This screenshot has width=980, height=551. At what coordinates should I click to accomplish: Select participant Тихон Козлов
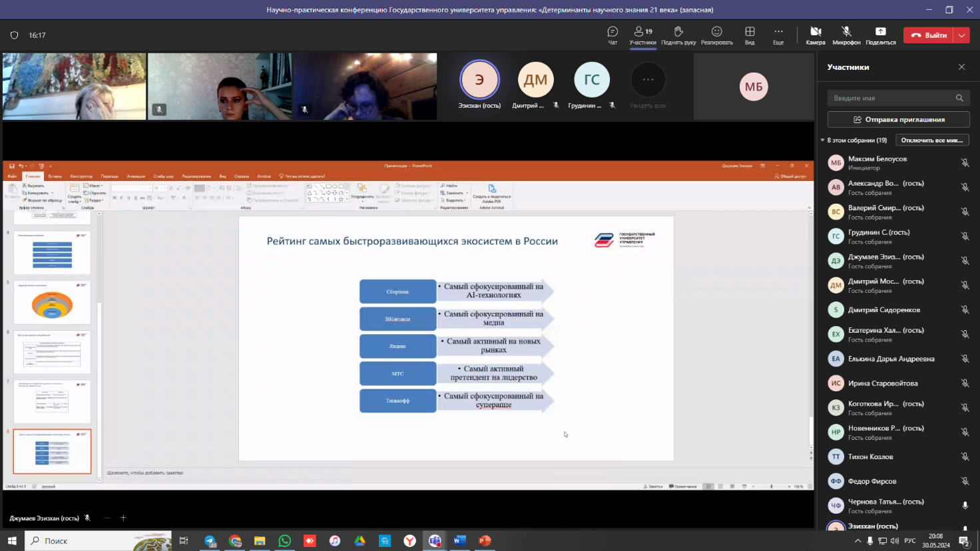coord(898,457)
